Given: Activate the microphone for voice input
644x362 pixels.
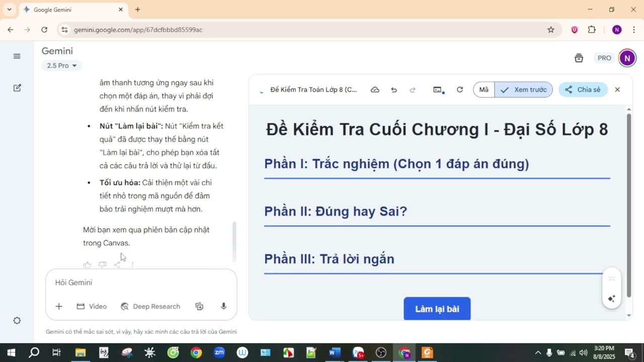Looking at the screenshot, I should point(223,306).
